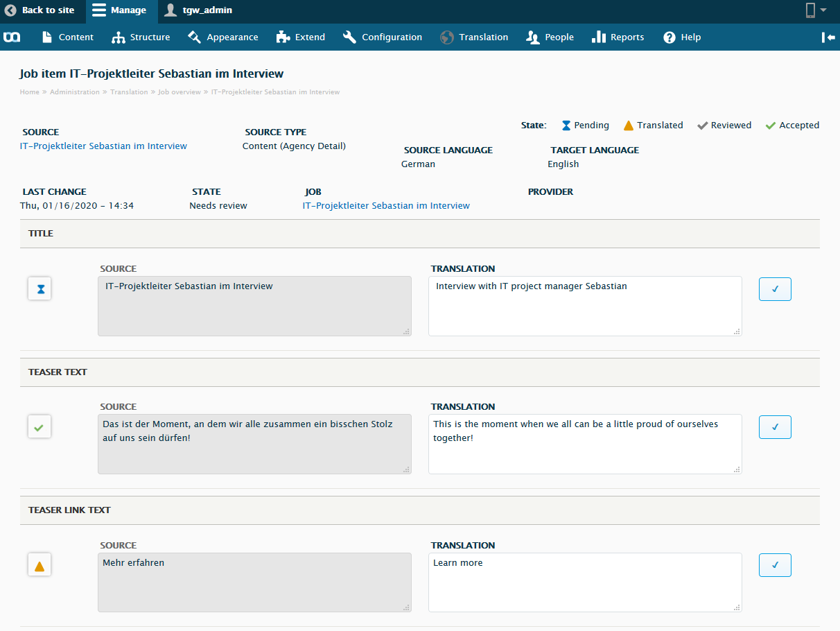Click the Title source text area
Screen dimensions: 840x631
click(254, 306)
